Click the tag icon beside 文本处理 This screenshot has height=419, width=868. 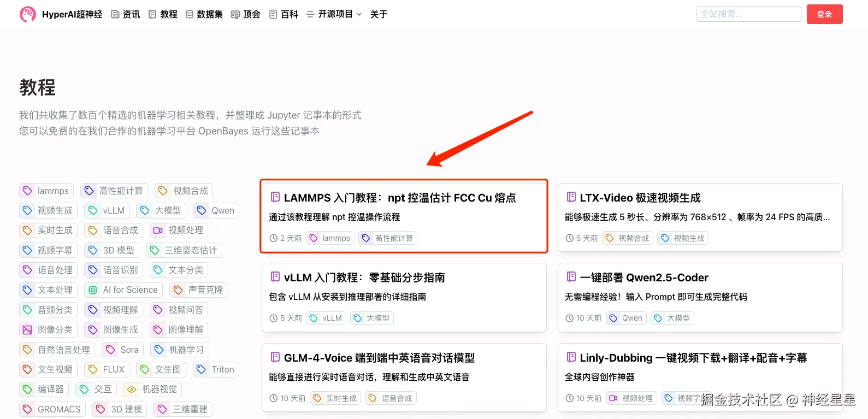(x=27, y=290)
